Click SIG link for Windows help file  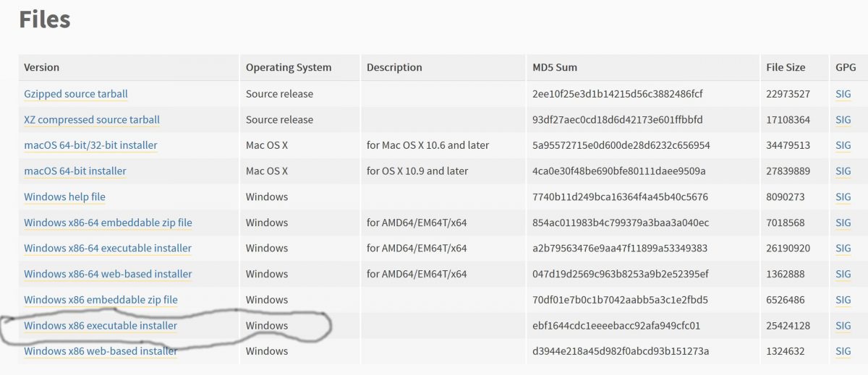pyautogui.click(x=843, y=197)
